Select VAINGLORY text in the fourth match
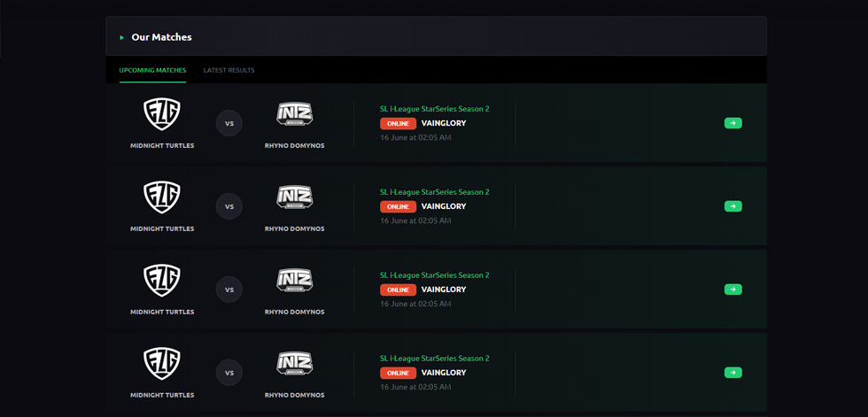Viewport: 868px width, 417px height. [x=444, y=373]
